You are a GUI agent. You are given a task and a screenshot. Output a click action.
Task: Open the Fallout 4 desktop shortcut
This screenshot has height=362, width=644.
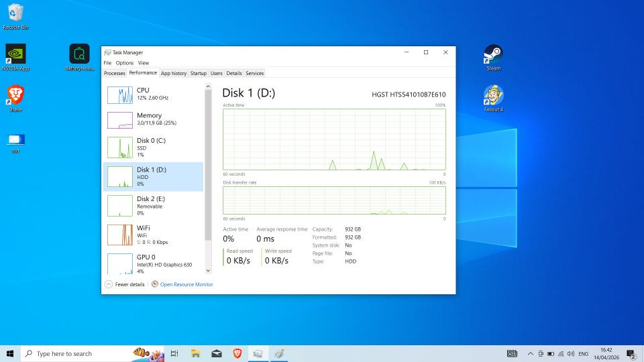pos(493,99)
